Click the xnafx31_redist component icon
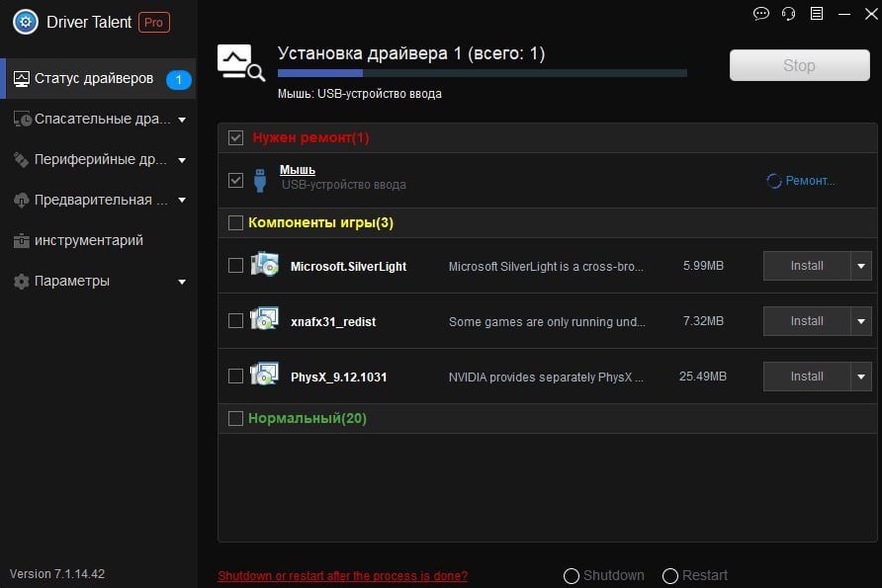The image size is (882, 588). tap(264, 320)
